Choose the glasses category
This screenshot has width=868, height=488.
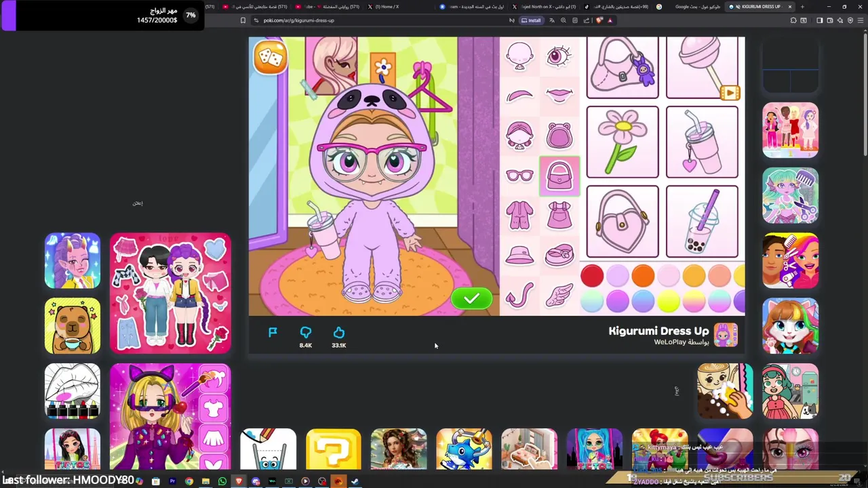coord(519,176)
